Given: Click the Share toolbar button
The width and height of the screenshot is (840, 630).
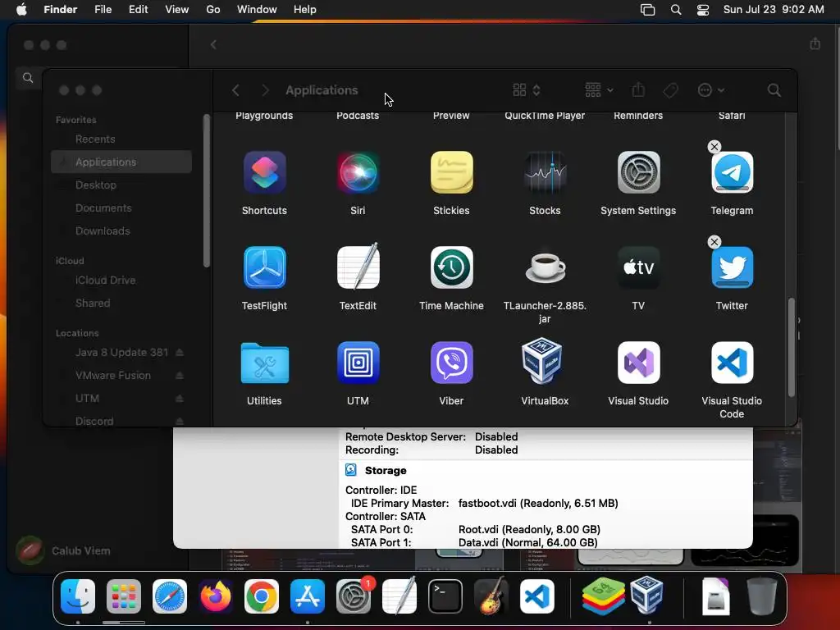Looking at the screenshot, I should (638, 90).
